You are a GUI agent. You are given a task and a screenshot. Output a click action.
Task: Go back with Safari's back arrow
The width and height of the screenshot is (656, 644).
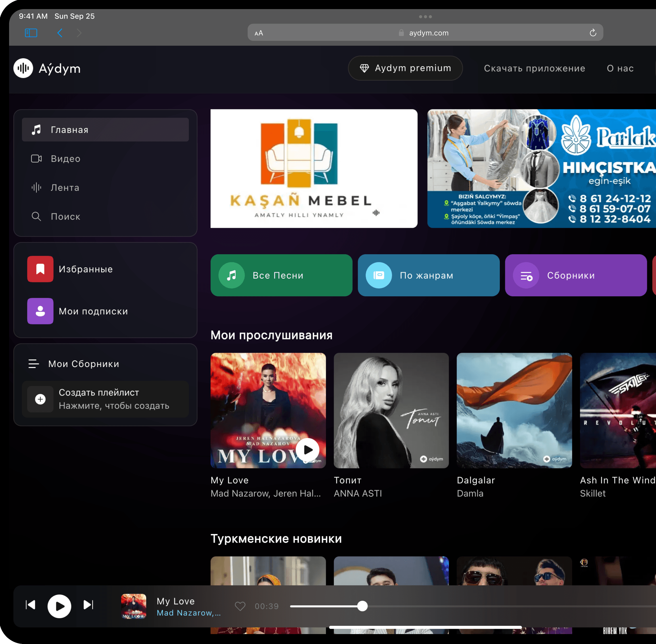point(60,33)
